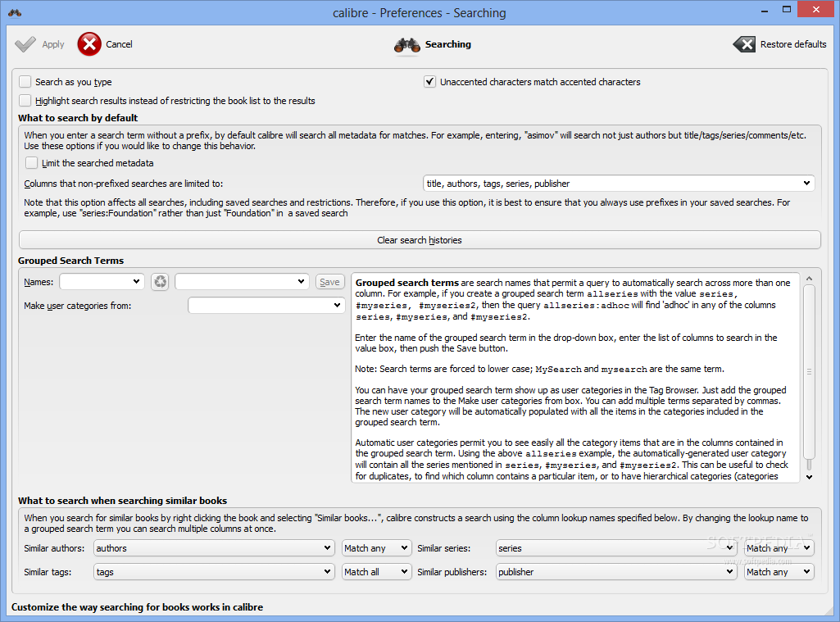Click calibre icon in title bar
Viewport: 840px width, 622px height.
coord(15,12)
